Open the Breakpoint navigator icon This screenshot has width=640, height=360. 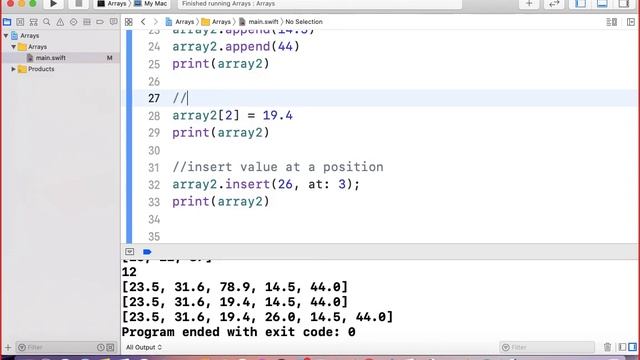[x=100, y=22]
